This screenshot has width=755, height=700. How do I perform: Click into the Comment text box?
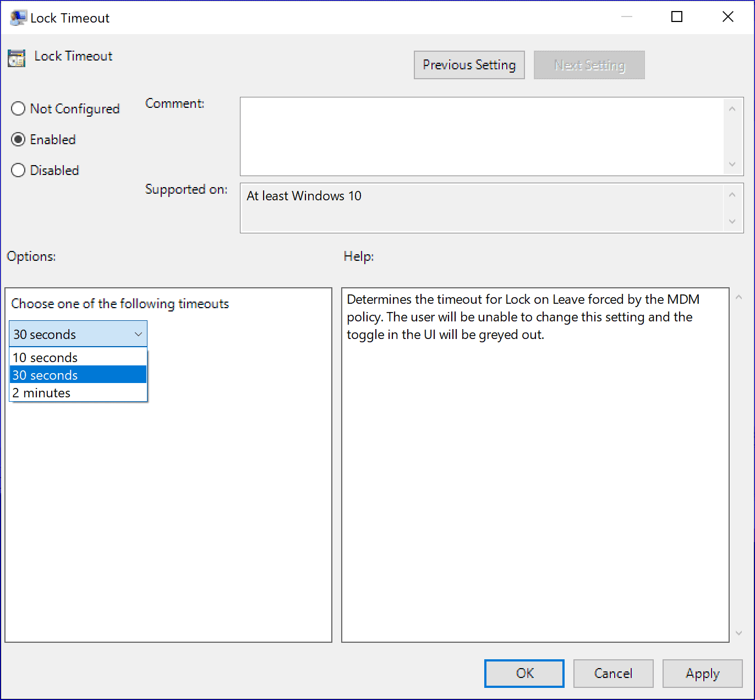[482, 136]
